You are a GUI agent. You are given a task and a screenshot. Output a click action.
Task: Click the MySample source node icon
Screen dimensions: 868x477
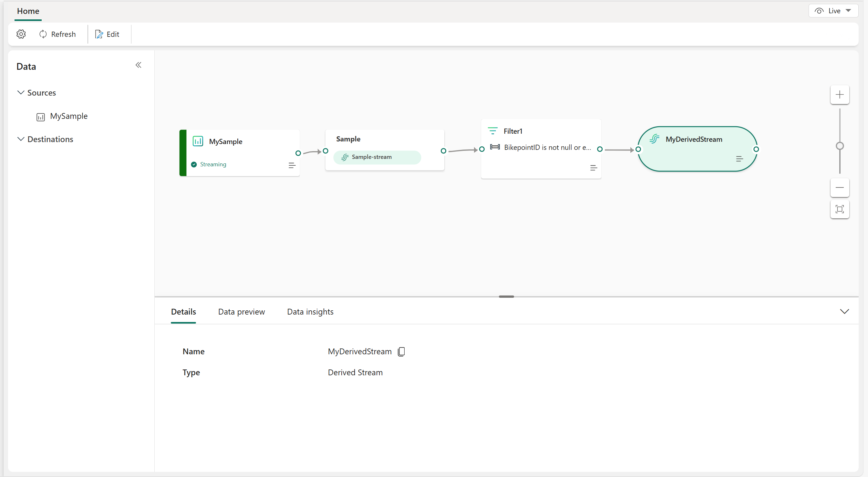pos(198,141)
